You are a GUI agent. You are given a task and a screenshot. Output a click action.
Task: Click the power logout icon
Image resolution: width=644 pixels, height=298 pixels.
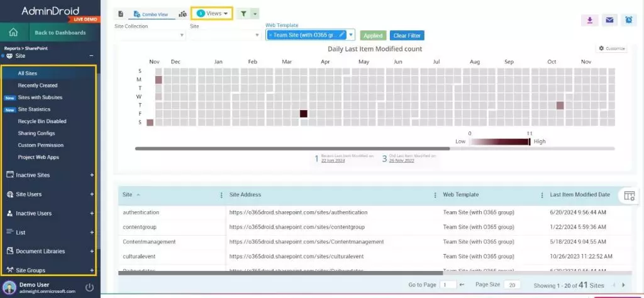click(x=89, y=287)
